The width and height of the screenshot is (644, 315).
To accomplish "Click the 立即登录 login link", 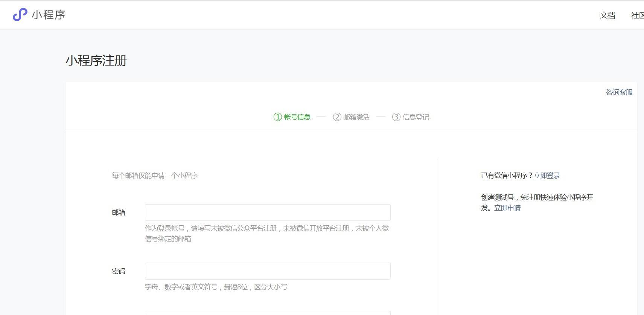I will 547,176.
